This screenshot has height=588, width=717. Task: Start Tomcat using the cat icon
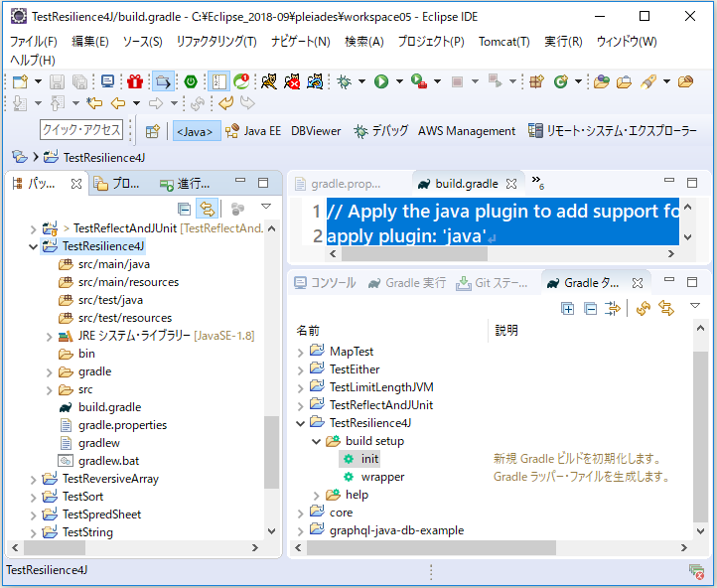click(269, 81)
